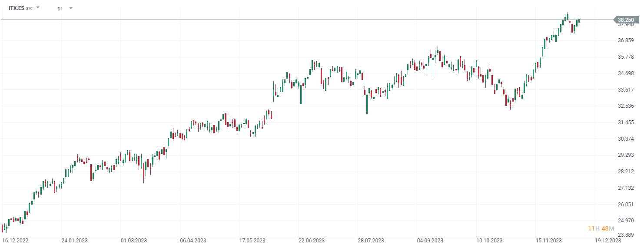Image resolution: width=644 pixels, height=248 pixels.
Task: Click the 11H 48M candle countdown timer
Action: (x=601, y=228)
